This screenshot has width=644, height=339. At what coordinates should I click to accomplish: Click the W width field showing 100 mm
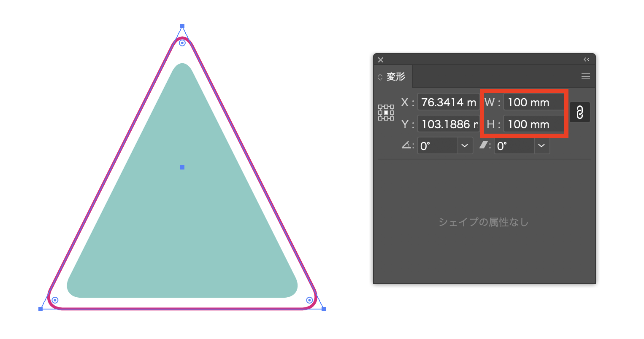[x=533, y=102]
